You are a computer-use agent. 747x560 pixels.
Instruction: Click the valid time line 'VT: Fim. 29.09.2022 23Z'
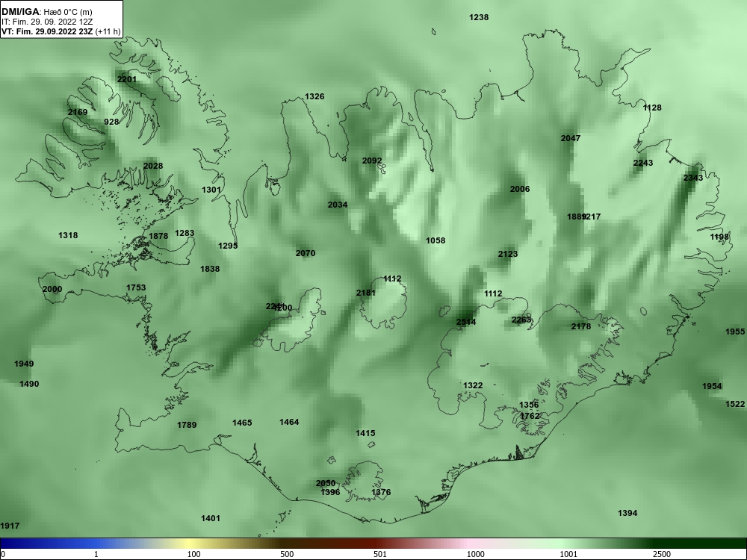pos(47,32)
